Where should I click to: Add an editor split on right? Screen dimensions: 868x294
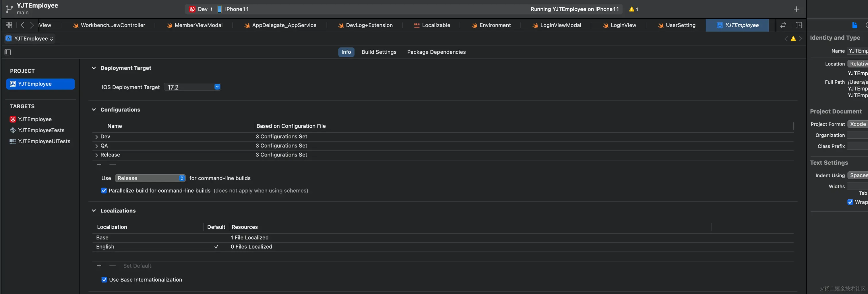click(799, 25)
